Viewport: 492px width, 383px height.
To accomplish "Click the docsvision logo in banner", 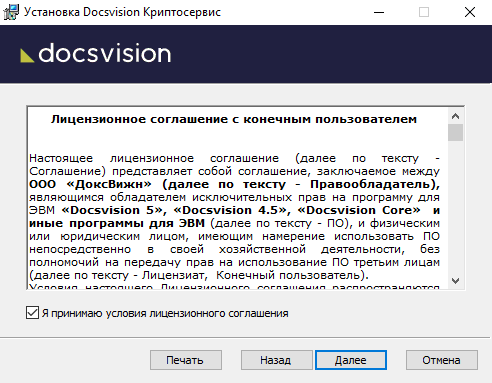I will 96,54.
